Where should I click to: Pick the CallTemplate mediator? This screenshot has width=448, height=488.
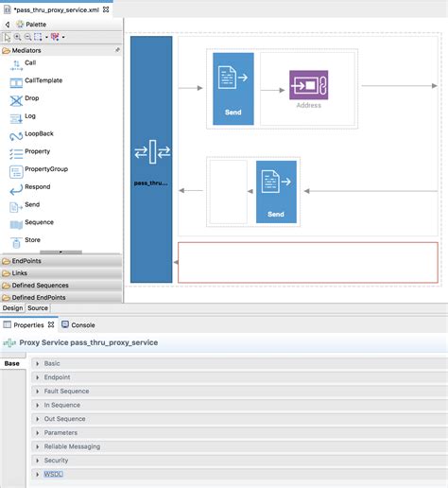click(36, 81)
